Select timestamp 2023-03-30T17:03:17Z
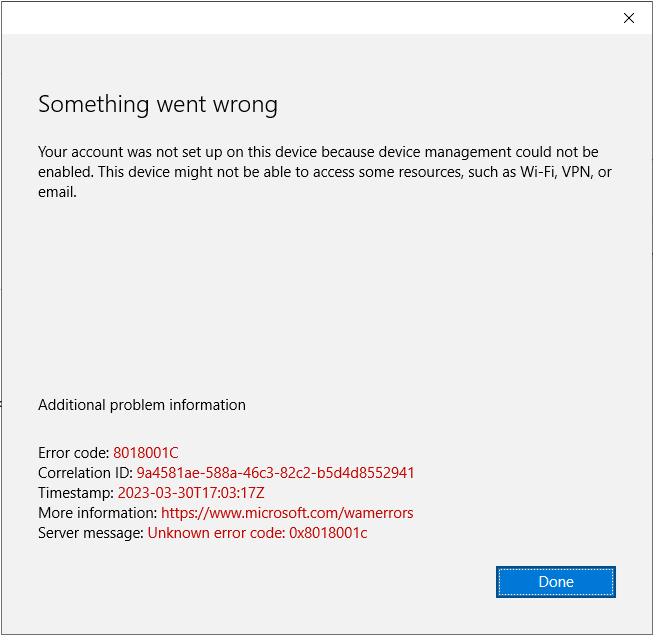Image resolution: width=653 pixels, height=636 pixels. click(191, 493)
